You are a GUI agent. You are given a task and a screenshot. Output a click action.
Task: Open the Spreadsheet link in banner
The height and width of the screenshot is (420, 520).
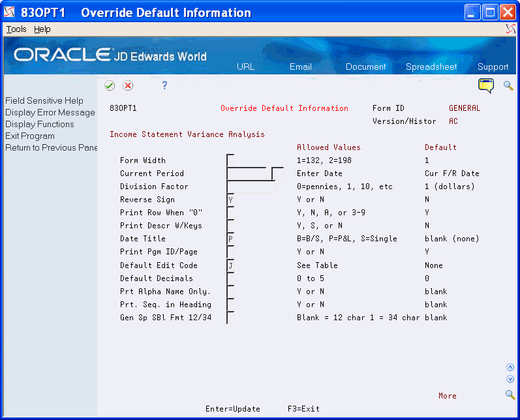tap(431, 67)
